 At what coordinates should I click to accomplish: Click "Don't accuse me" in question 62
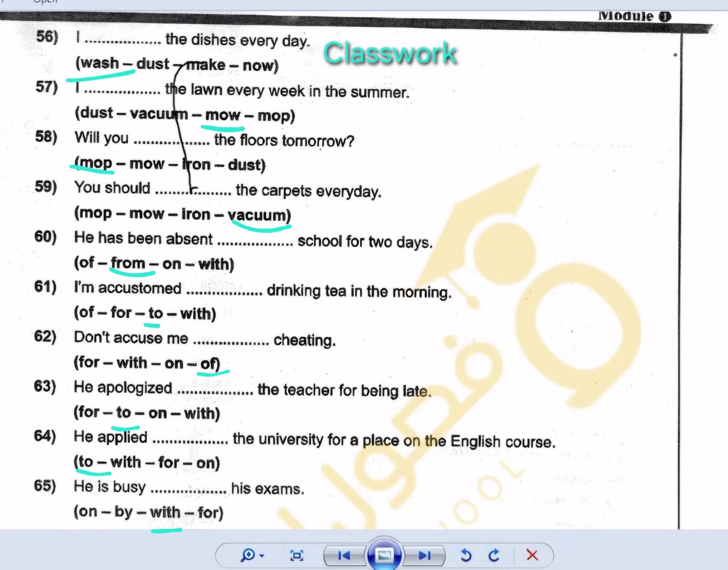click(x=131, y=337)
